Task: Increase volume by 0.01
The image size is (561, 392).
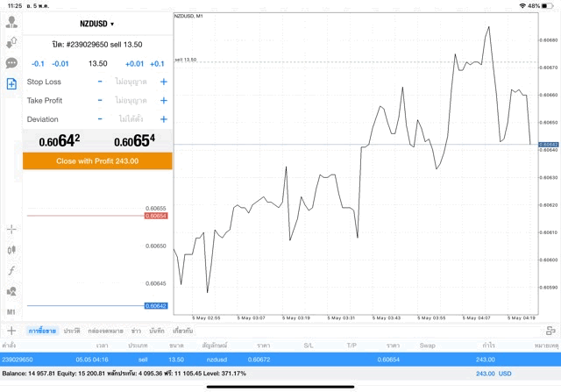Action: [x=134, y=64]
